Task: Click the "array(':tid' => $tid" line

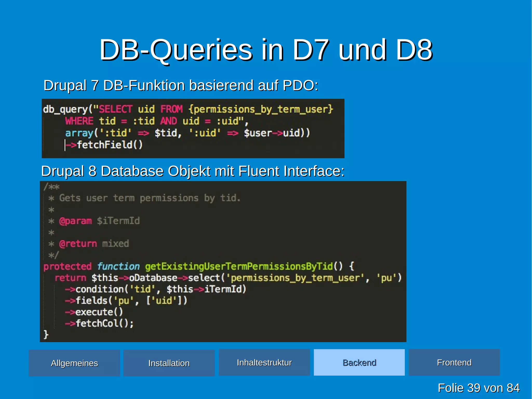Action: [x=188, y=133]
